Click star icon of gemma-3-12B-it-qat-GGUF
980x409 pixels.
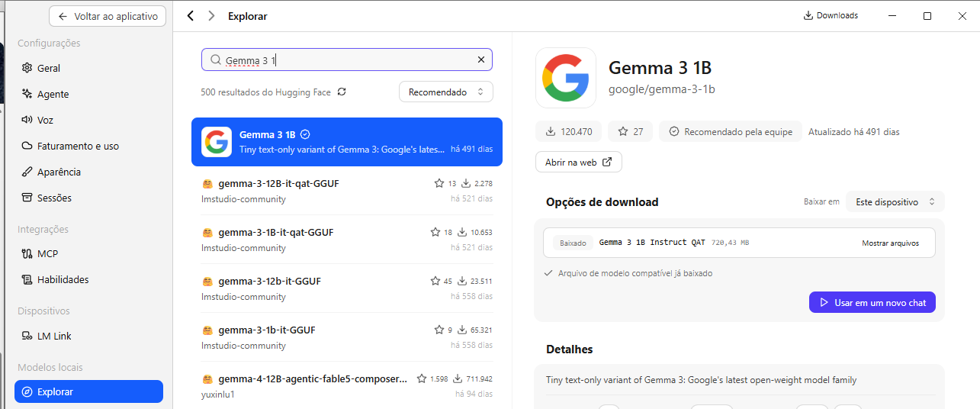tap(439, 183)
